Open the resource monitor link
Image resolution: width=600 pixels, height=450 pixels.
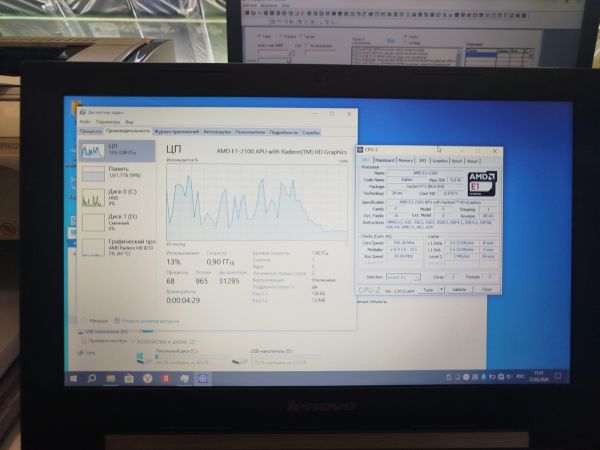pyautogui.click(x=150, y=321)
